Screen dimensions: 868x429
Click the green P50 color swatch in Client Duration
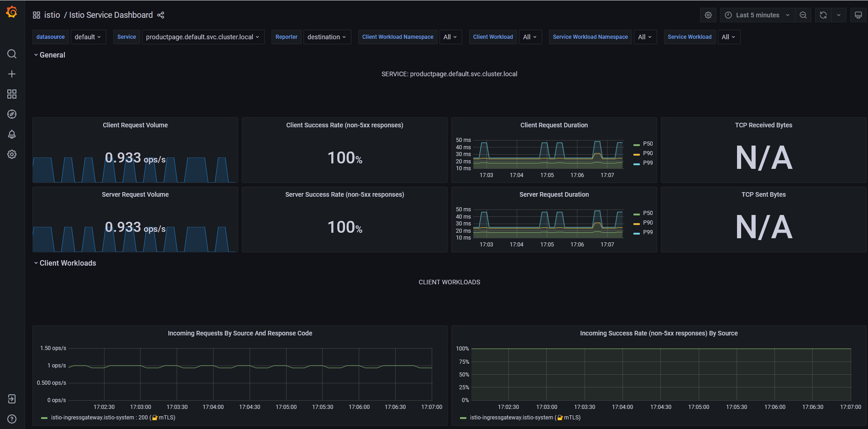pos(637,145)
